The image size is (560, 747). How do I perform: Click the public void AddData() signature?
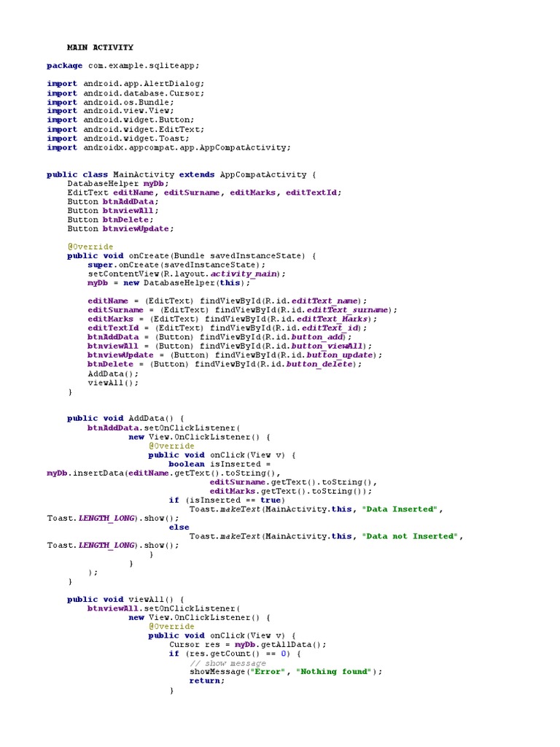click(x=125, y=419)
